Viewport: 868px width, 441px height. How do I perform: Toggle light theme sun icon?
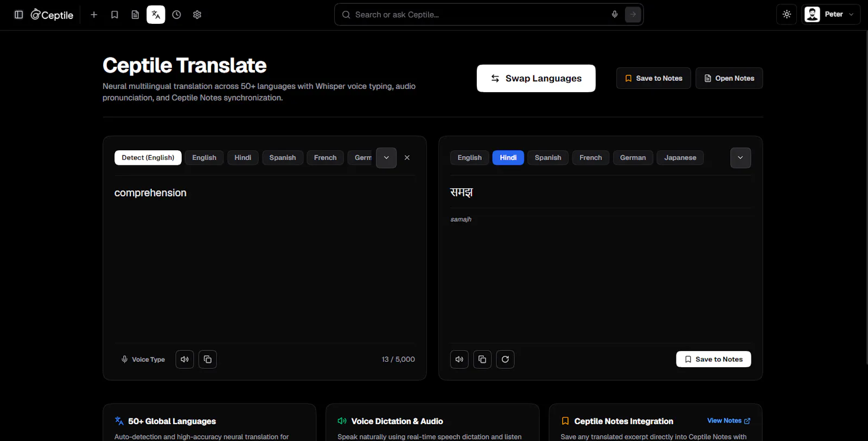point(787,15)
